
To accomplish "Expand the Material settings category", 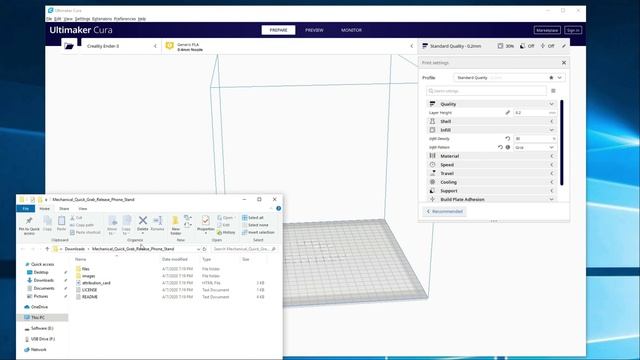I will pos(552,156).
